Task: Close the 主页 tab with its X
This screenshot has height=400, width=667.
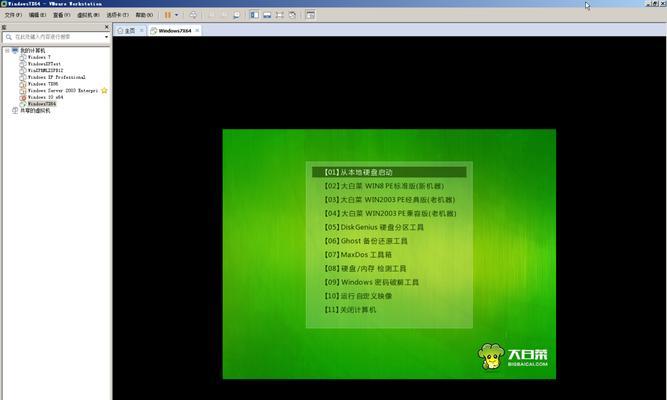Action: click(x=142, y=31)
